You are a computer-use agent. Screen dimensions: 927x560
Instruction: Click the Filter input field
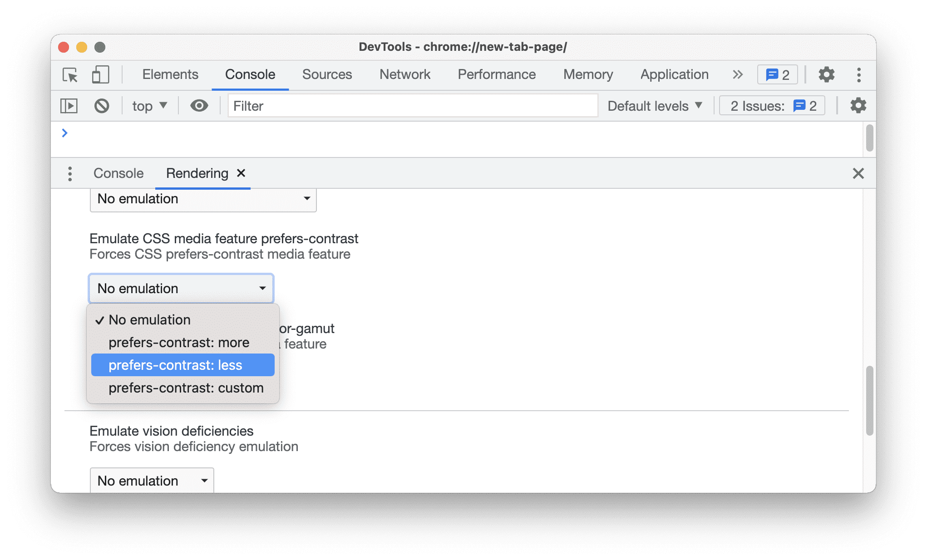coord(411,106)
